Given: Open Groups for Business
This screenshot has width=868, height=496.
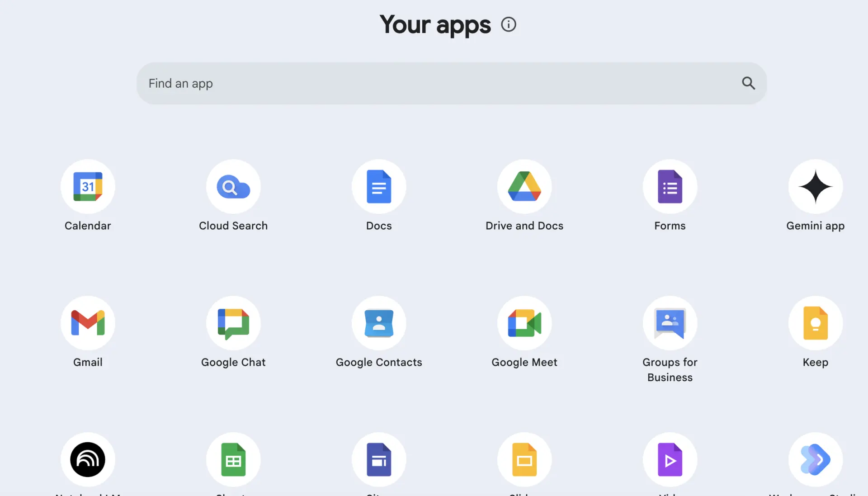Looking at the screenshot, I should click(x=670, y=323).
